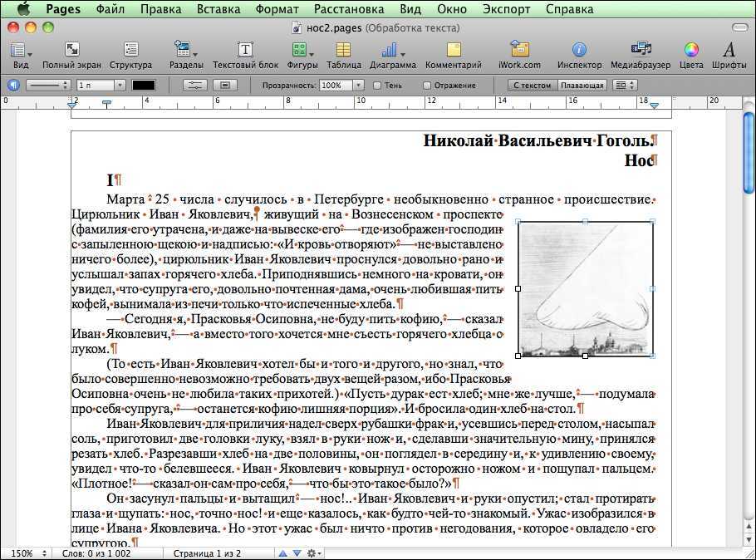Insert a Text Block from the toolbar
Screen dimensions: 756x560
pyautogui.click(x=245, y=51)
